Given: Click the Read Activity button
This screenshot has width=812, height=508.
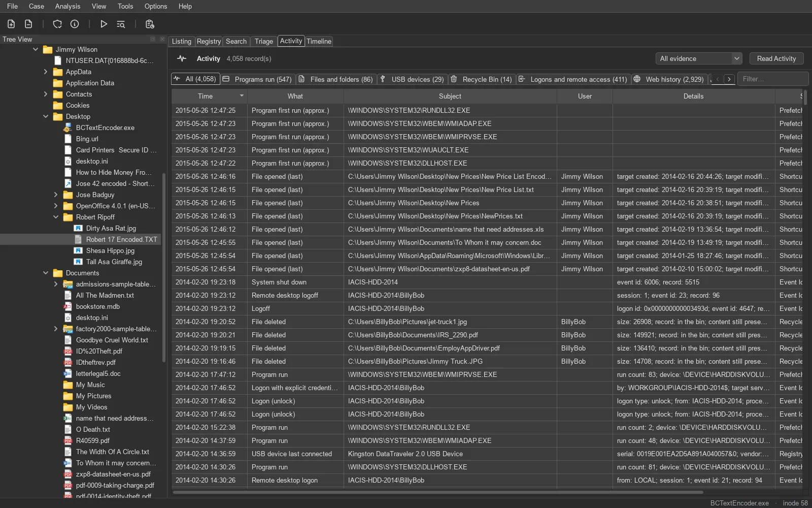Looking at the screenshot, I should click(776, 58).
